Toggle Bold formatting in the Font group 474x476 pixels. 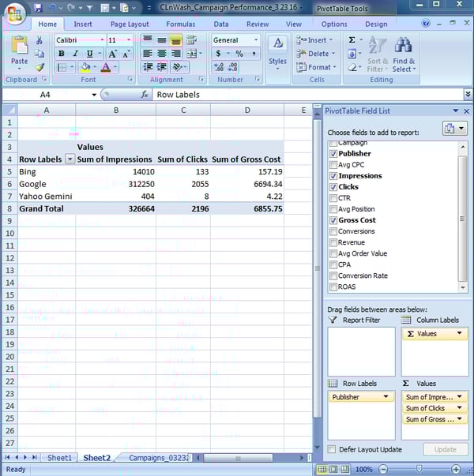62,54
